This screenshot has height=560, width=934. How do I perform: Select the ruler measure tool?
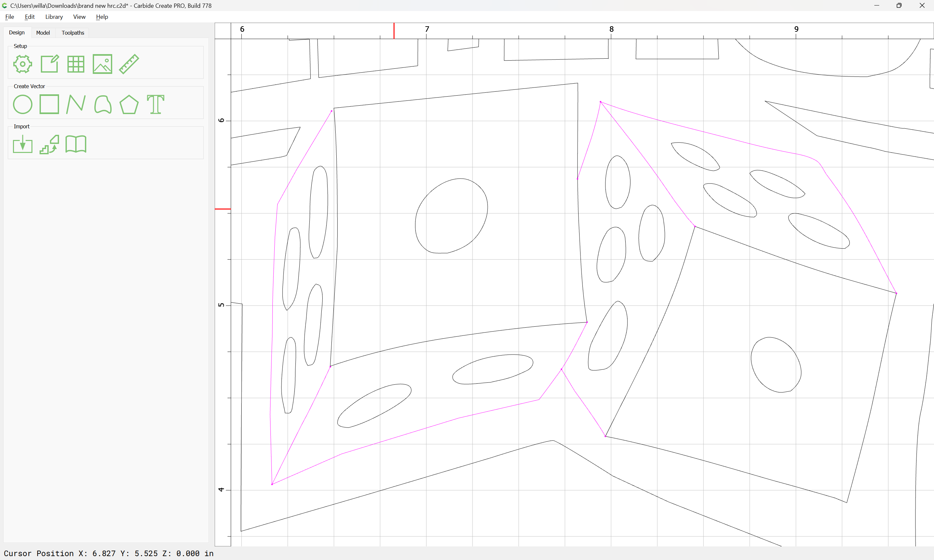[129, 64]
